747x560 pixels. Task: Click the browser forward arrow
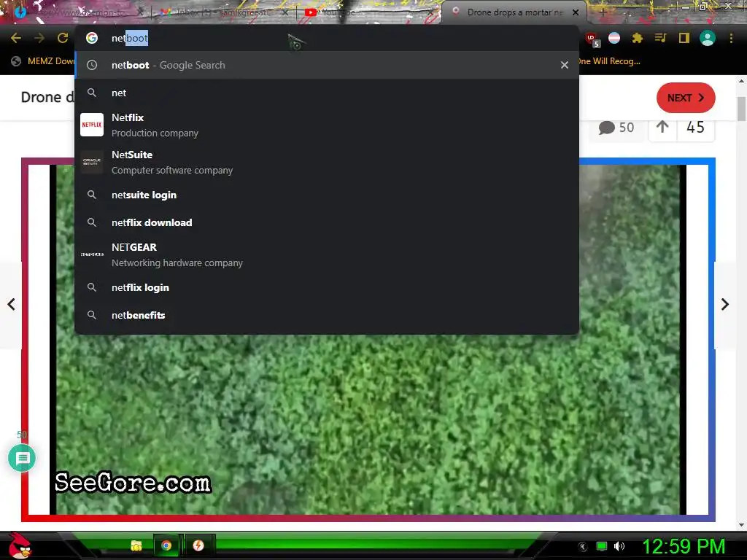tap(39, 38)
